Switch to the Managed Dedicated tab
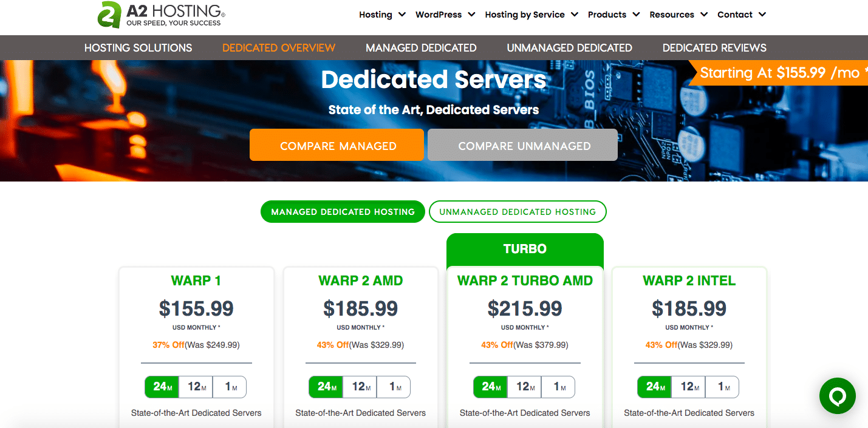This screenshot has height=428, width=868. [420, 47]
